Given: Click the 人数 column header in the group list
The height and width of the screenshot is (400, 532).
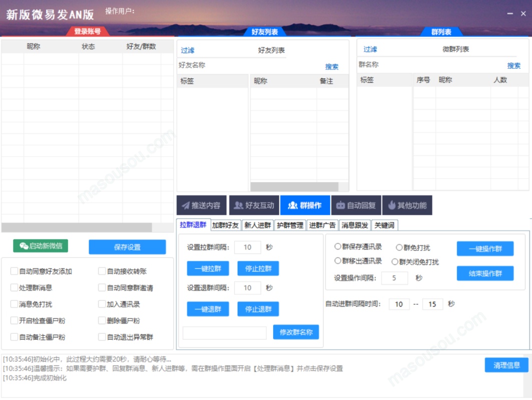Looking at the screenshot, I should click(x=500, y=80).
